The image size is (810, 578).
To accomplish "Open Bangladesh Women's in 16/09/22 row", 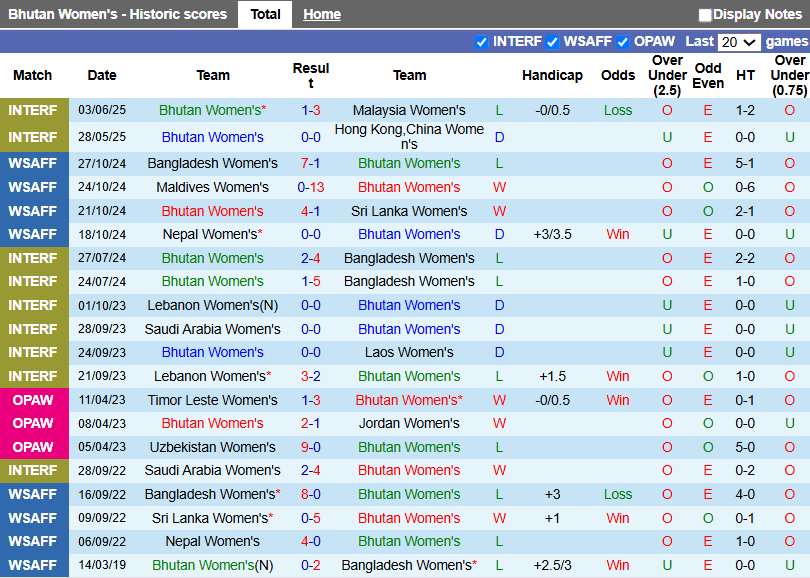I will tap(212, 494).
